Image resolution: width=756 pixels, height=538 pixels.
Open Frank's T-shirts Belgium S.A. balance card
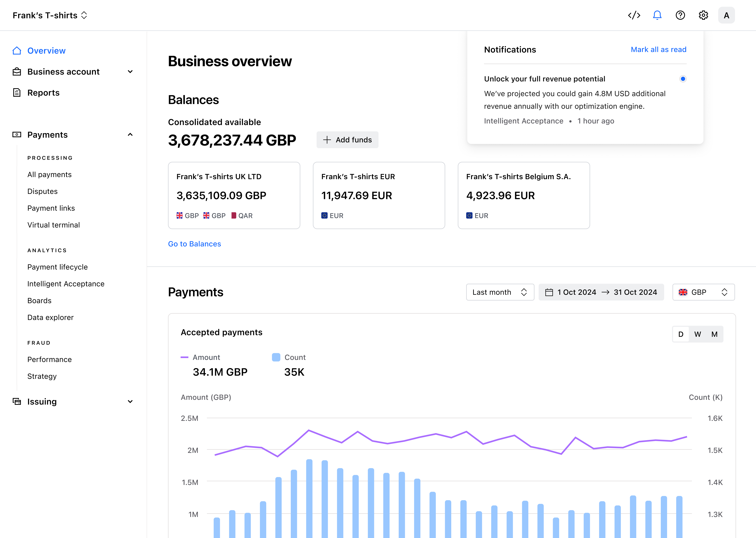point(524,195)
